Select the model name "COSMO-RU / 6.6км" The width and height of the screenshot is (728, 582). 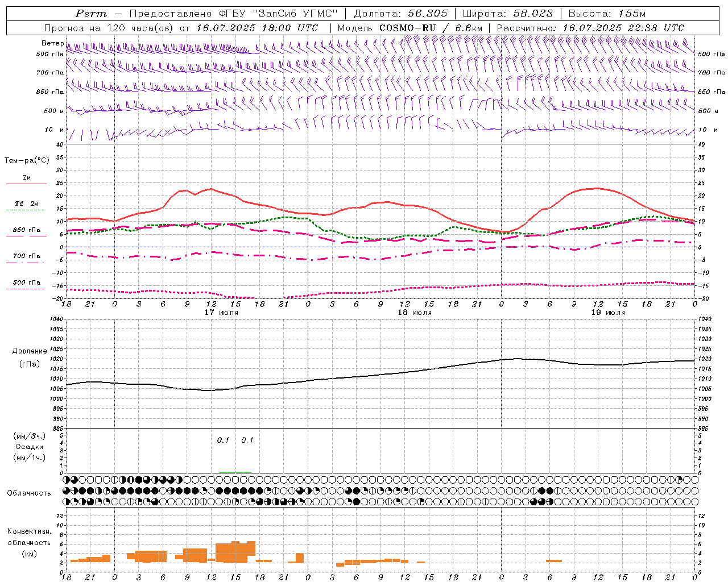point(431,28)
